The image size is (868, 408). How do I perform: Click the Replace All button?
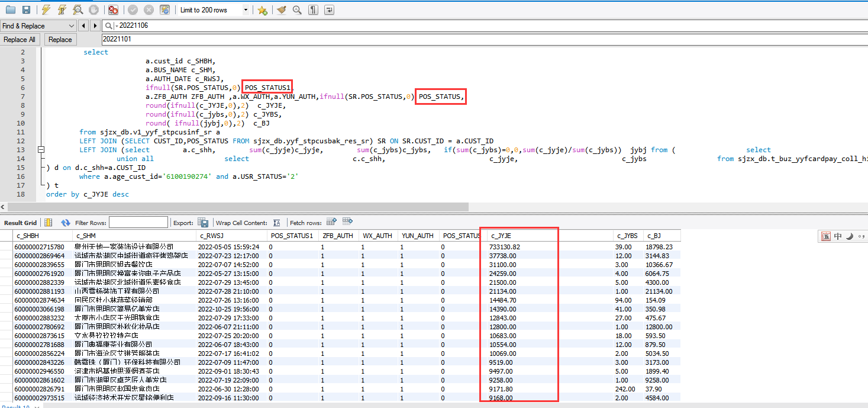pos(20,40)
